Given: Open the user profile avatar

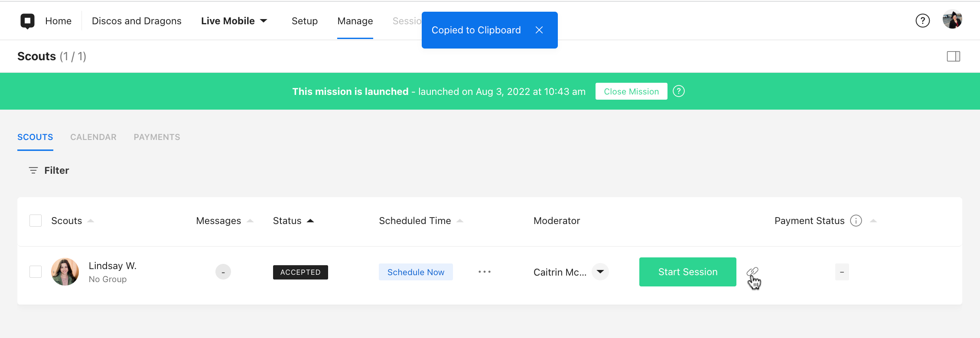Looking at the screenshot, I should click(x=952, y=19).
